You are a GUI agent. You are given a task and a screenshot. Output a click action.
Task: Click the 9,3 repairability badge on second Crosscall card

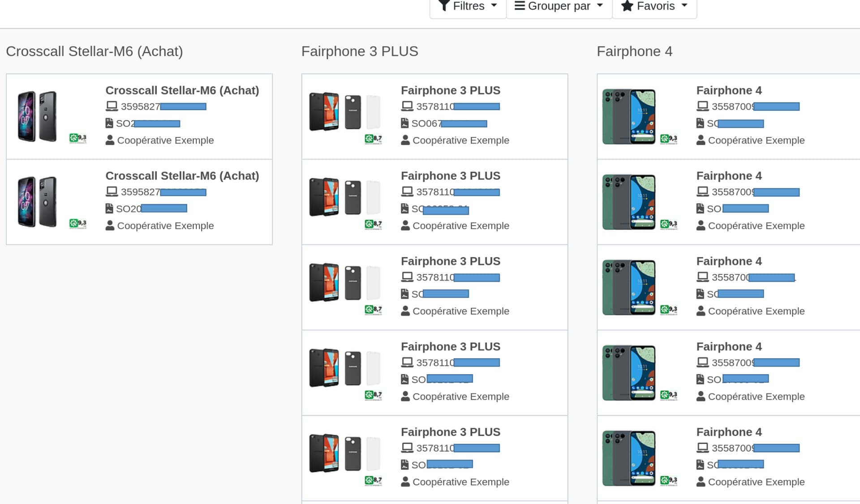tap(78, 223)
